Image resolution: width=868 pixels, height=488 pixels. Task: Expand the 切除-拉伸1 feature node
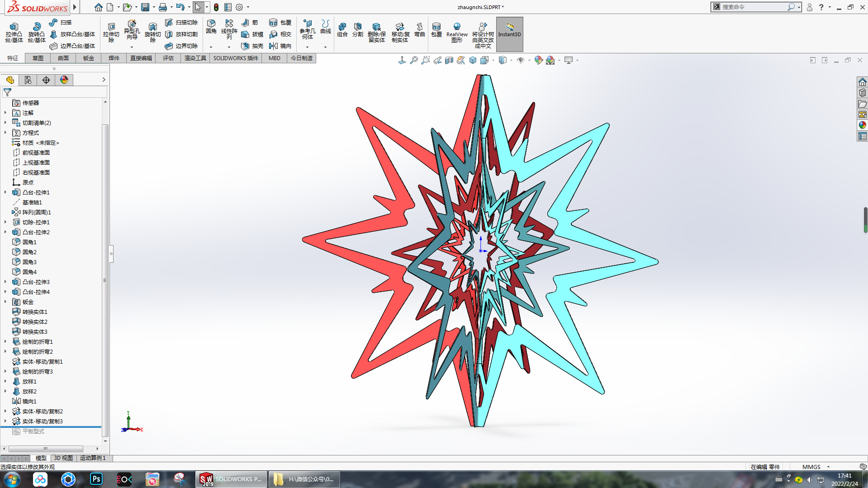[x=5, y=222]
